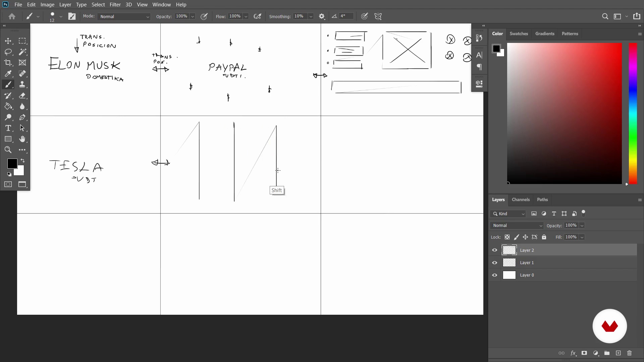Swap foreground and background colors

pyautogui.click(x=23, y=161)
